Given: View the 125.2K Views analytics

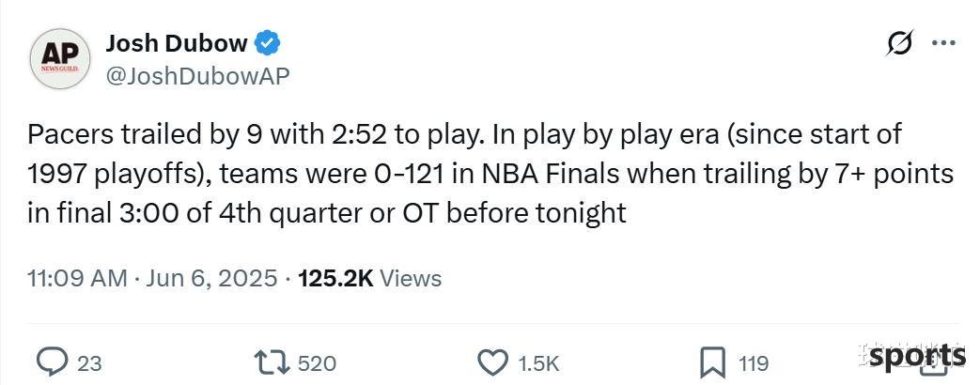Looking at the screenshot, I should pyautogui.click(x=370, y=278).
